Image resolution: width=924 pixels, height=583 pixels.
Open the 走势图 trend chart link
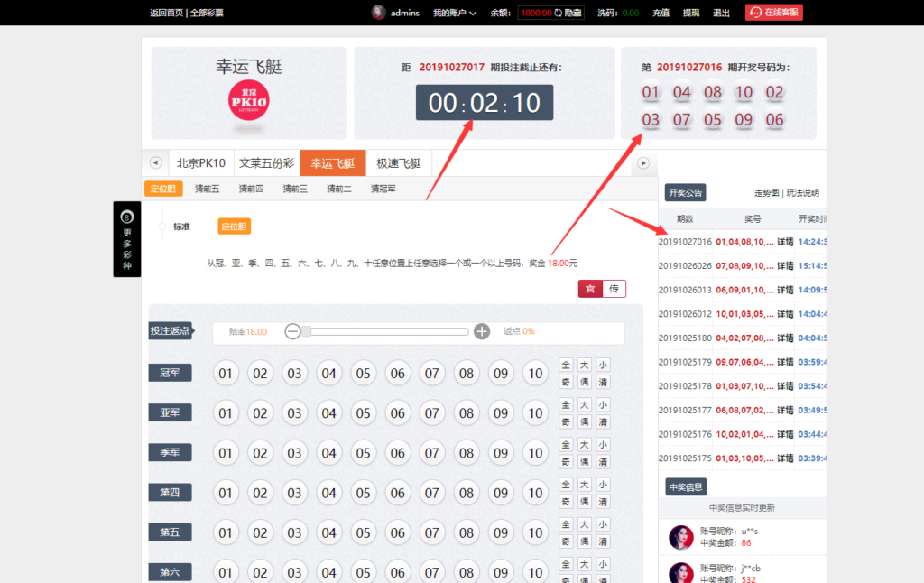(x=767, y=193)
